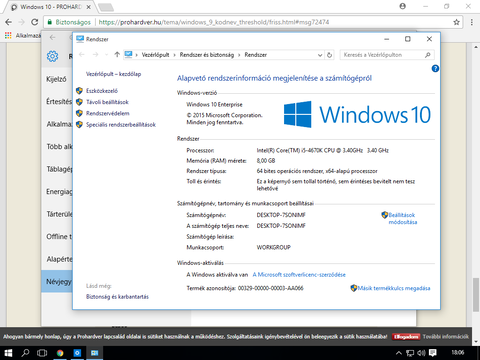Click the Chrome profile account icon
The width and height of the screenshot is (480, 360).
[403, 6]
